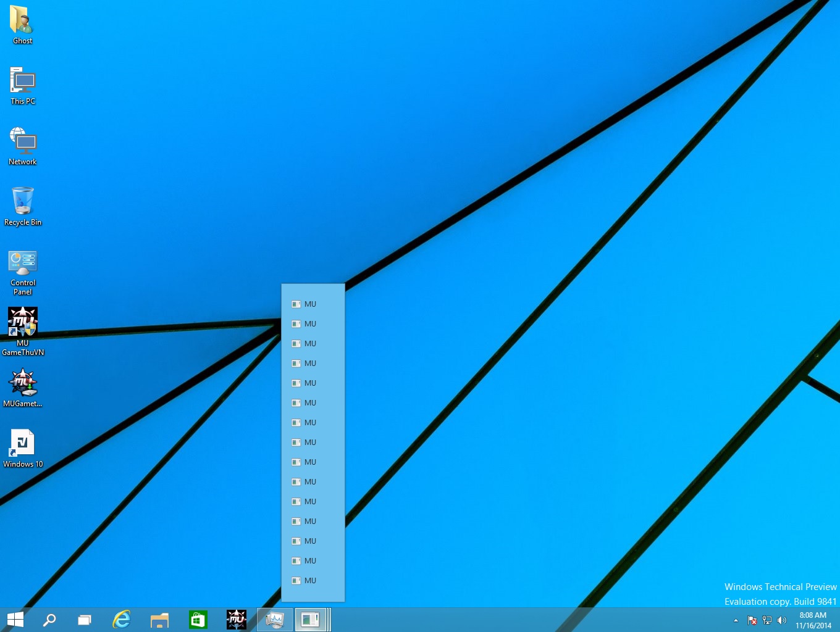Select the bottommost MU entry in the popup list

[313, 581]
